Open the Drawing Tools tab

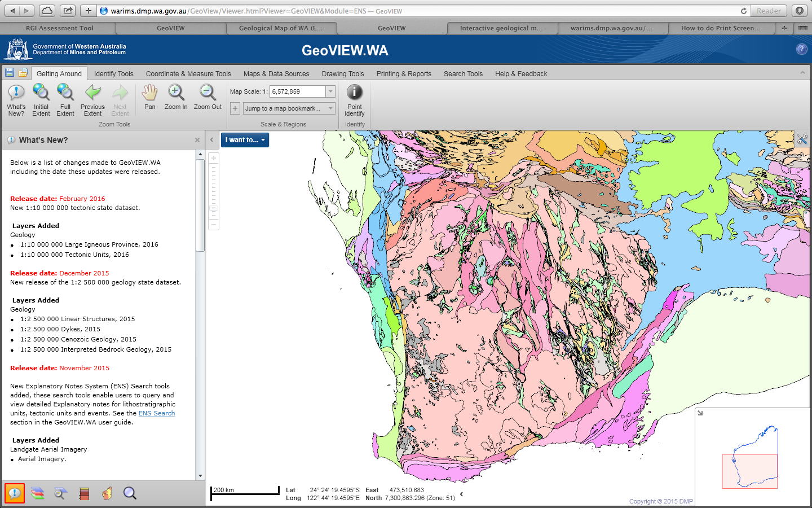[343, 73]
